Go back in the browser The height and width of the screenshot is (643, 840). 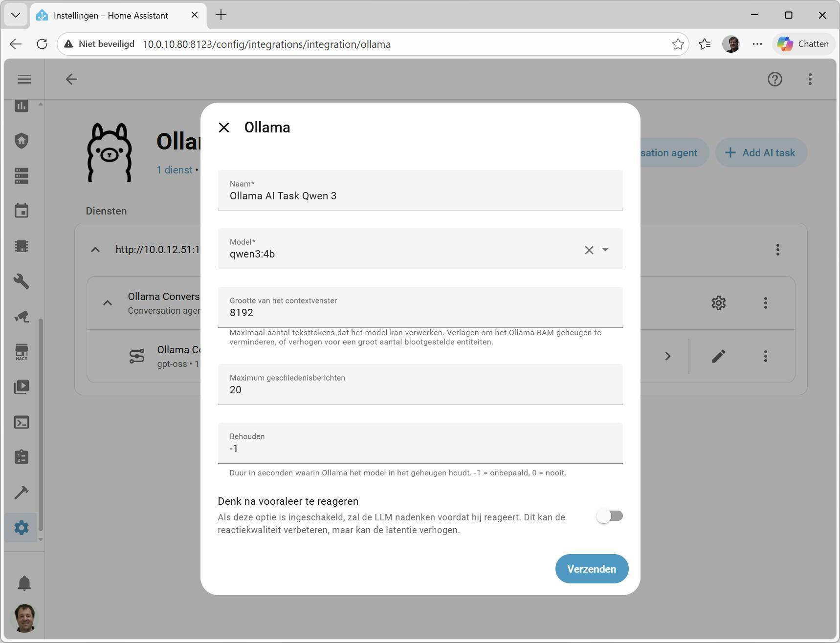(x=16, y=44)
